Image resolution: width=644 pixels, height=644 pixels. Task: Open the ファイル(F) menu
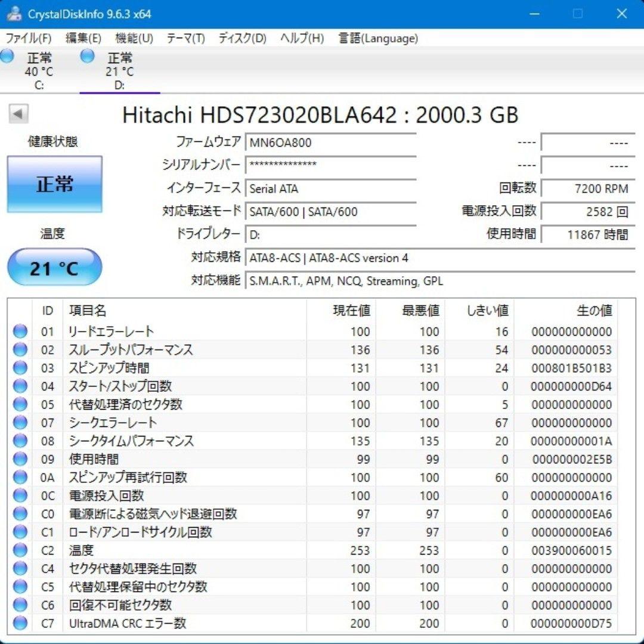[x=28, y=38]
